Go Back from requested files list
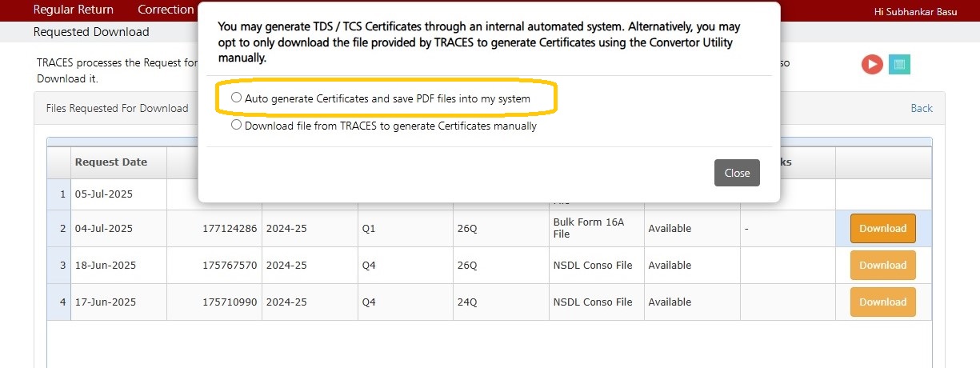The width and height of the screenshot is (980, 368). click(922, 108)
